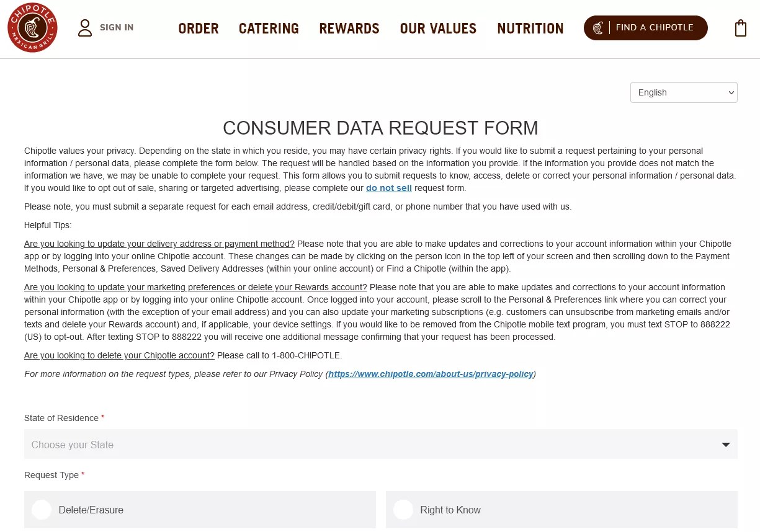Select the Right to Know request type
760x532 pixels.
[x=403, y=509]
